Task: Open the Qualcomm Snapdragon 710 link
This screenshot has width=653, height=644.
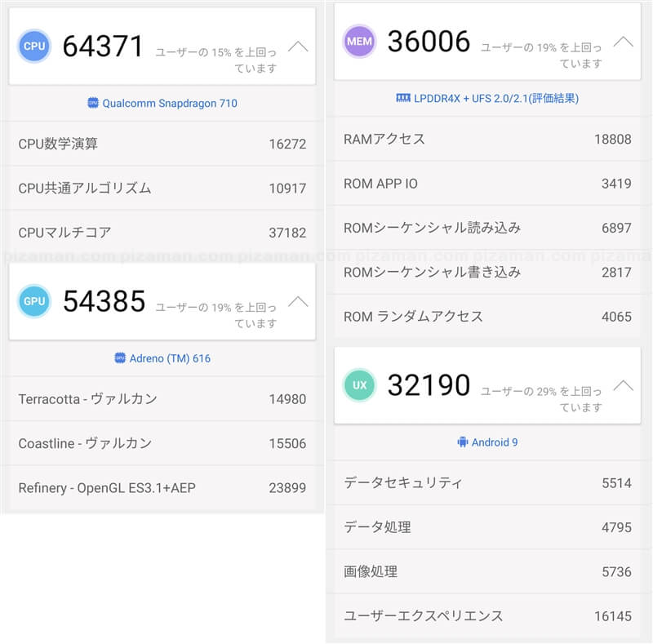Action: [x=170, y=104]
